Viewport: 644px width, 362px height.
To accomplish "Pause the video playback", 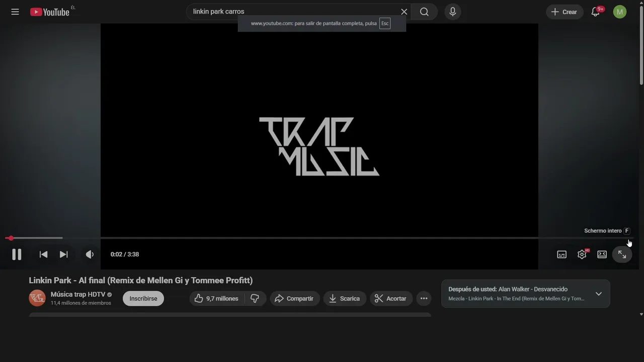I will (x=17, y=254).
